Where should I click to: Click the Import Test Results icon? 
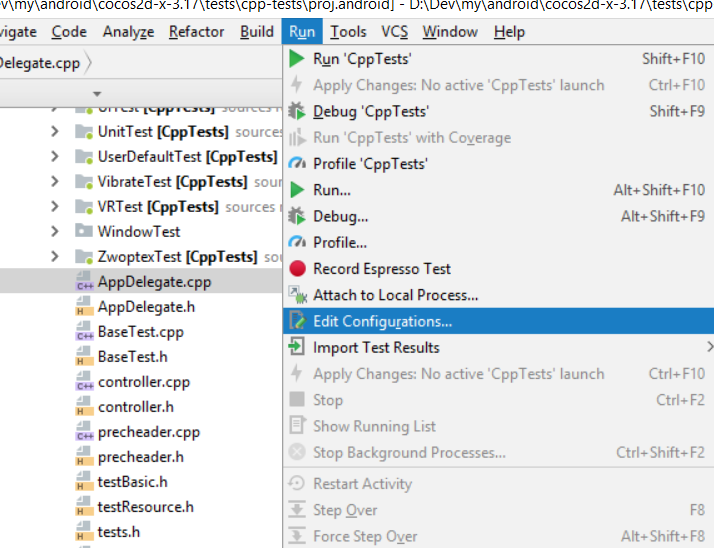[297, 347]
